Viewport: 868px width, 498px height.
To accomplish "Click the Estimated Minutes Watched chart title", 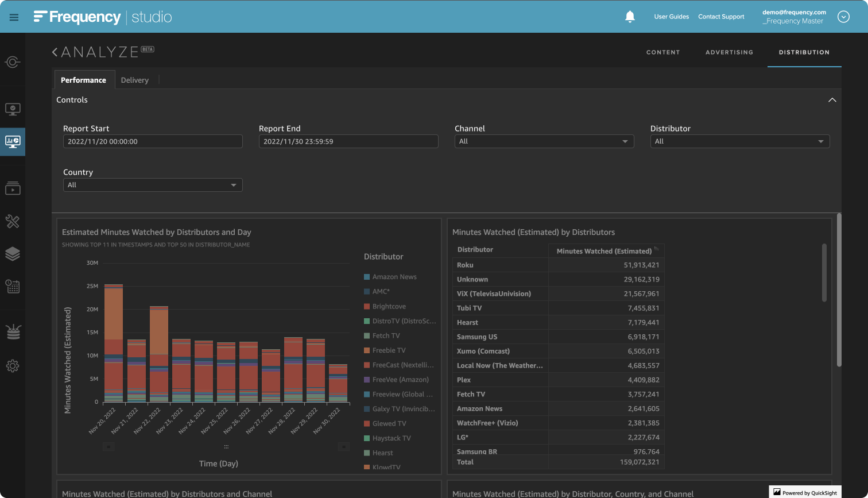I will tap(157, 232).
